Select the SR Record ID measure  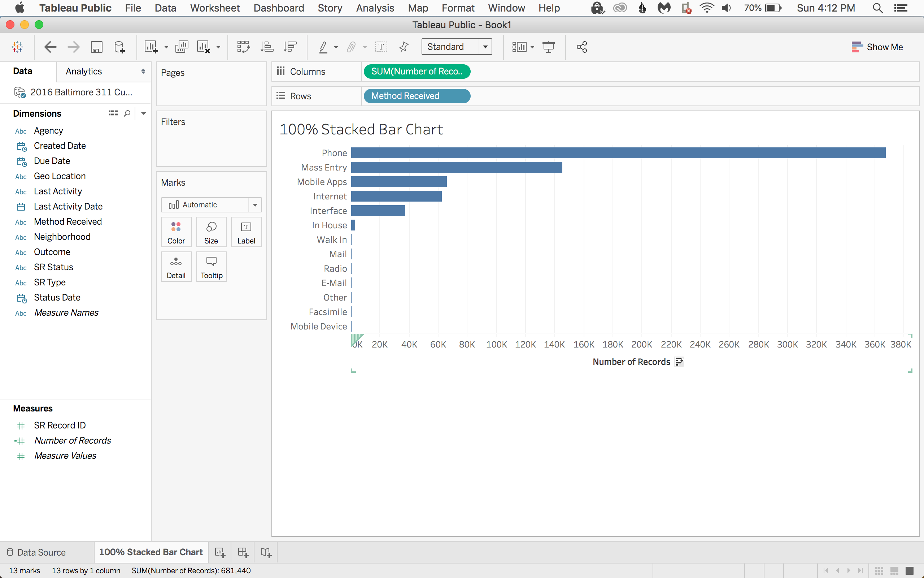click(x=60, y=425)
